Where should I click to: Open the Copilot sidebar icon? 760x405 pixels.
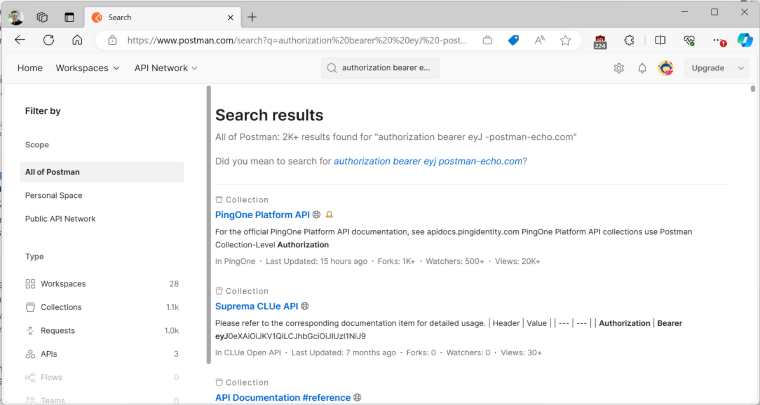pos(744,40)
